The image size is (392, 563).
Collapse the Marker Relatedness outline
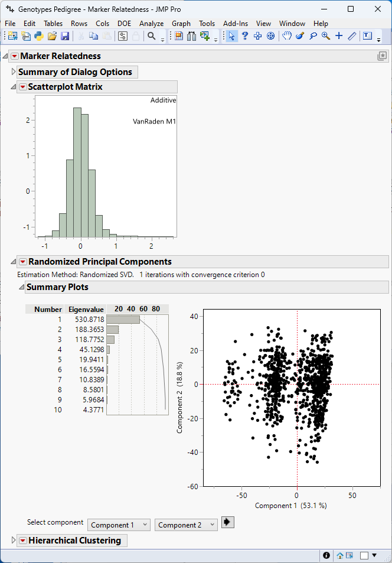5,56
